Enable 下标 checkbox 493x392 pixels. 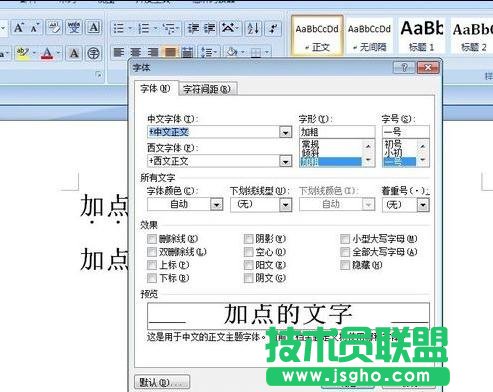tap(152, 278)
